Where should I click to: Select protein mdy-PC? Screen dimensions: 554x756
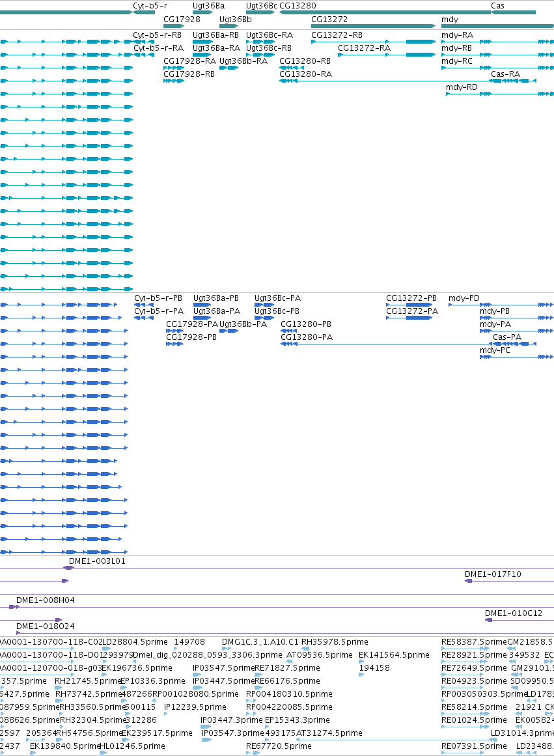tap(495, 350)
